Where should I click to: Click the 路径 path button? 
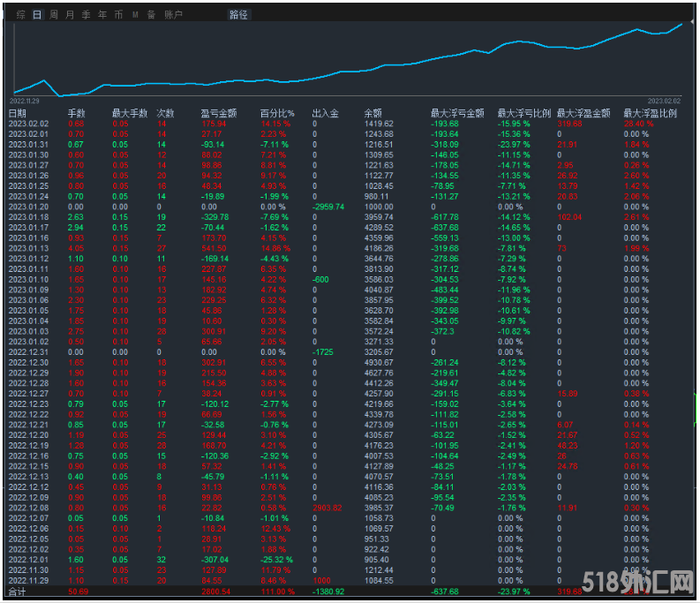click(x=238, y=15)
